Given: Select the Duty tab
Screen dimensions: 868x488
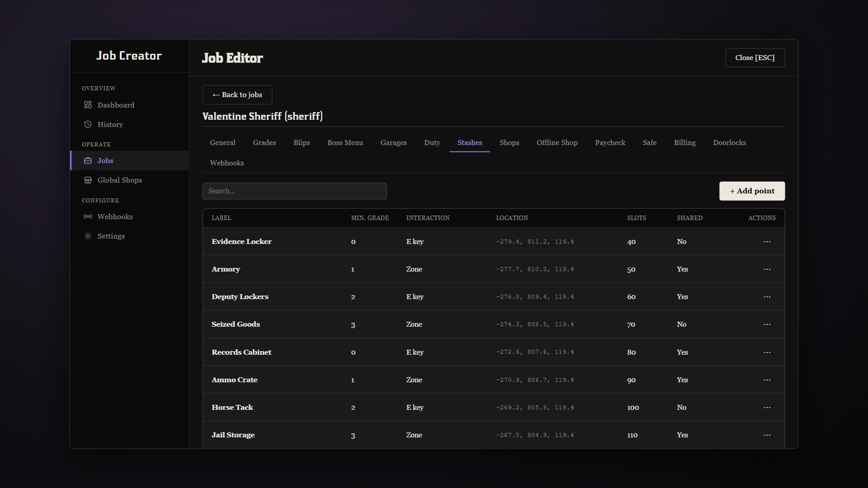Looking at the screenshot, I should [x=432, y=143].
